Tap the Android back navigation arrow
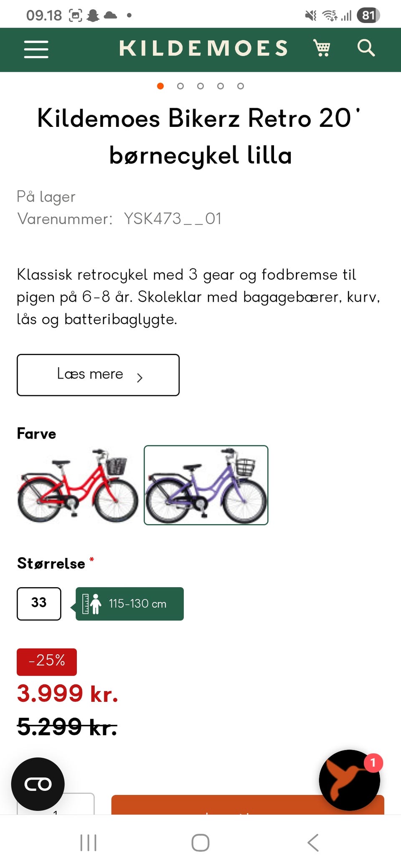The image size is (401, 868). (313, 842)
